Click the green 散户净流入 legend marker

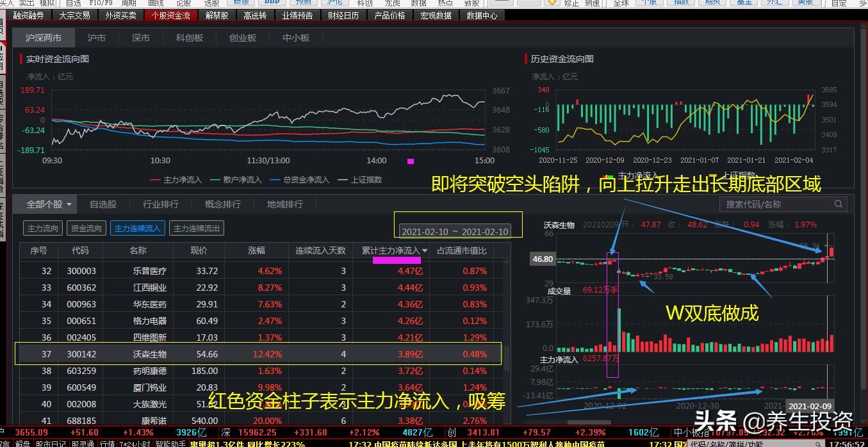pyautogui.click(x=213, y=180)
